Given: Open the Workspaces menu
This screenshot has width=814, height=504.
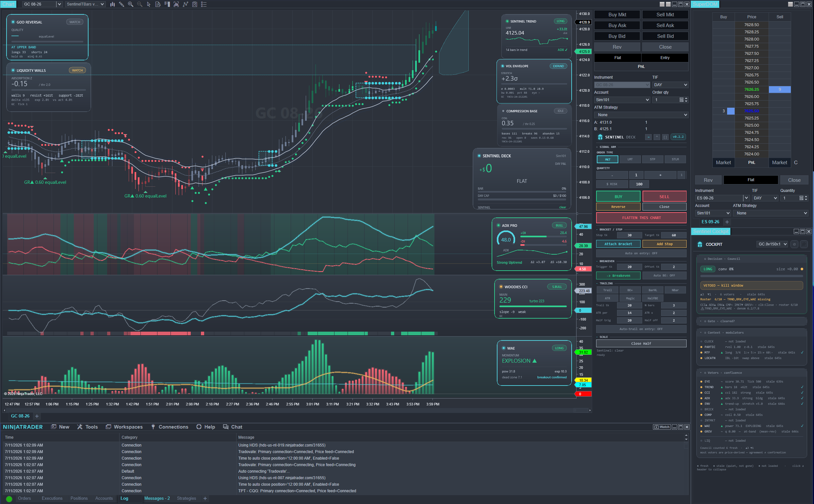Looking at the screenshot, I should 124,427.
